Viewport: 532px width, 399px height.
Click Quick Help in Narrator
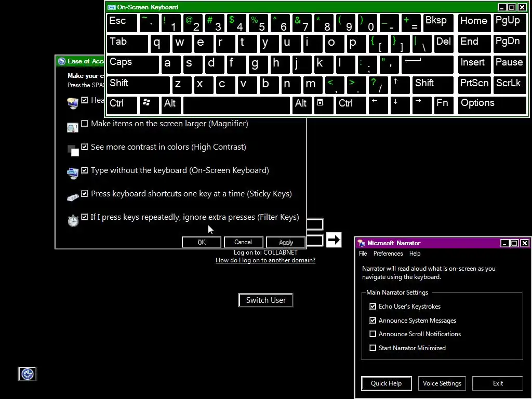[x=387, y=383]
